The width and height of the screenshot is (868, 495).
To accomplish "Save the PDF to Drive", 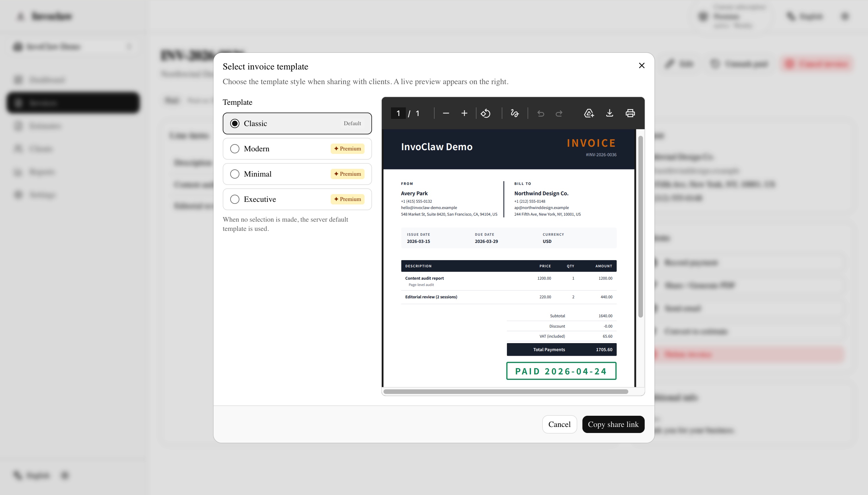I will 589,113.
